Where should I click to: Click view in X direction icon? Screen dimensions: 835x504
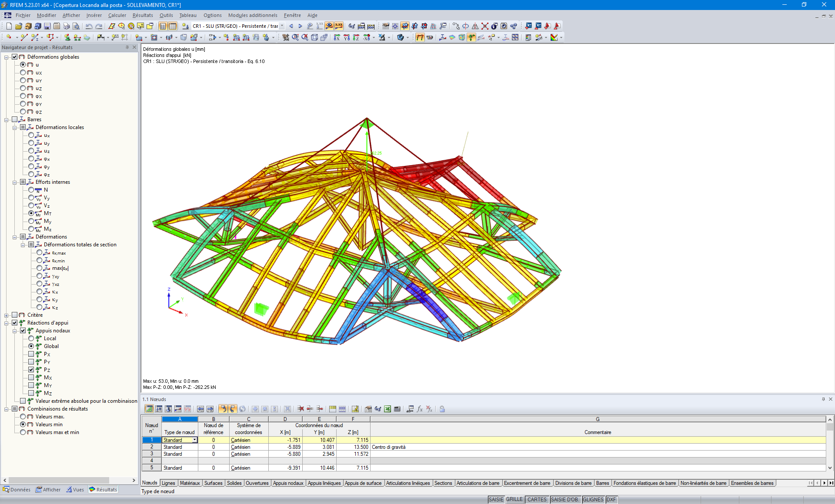[x=337, y=37]
